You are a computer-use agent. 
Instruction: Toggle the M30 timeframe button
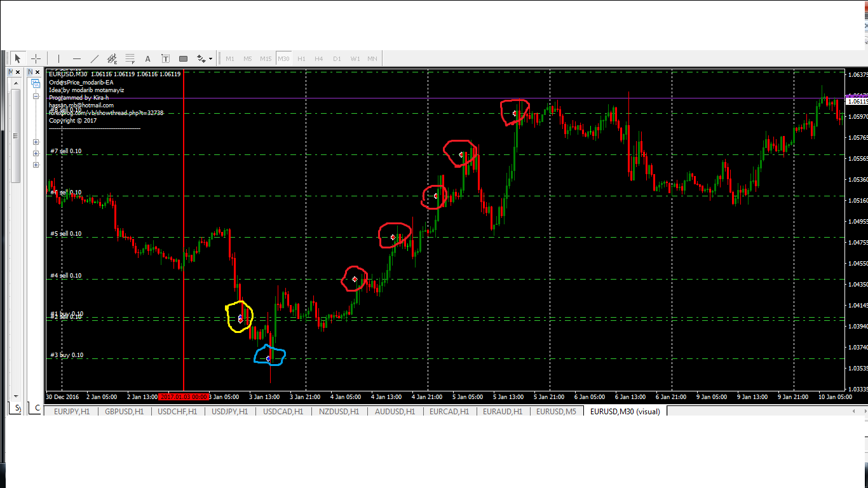click(x=283, y=58)
